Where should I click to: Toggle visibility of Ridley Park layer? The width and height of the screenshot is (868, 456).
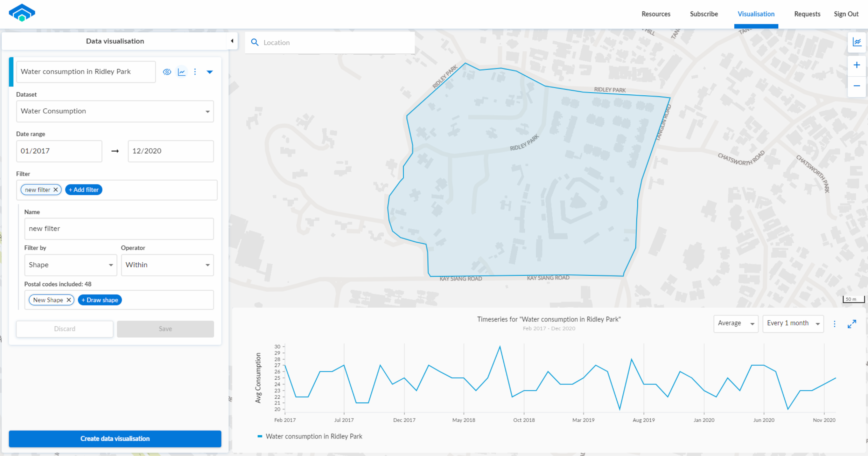(x=167, y=72)
